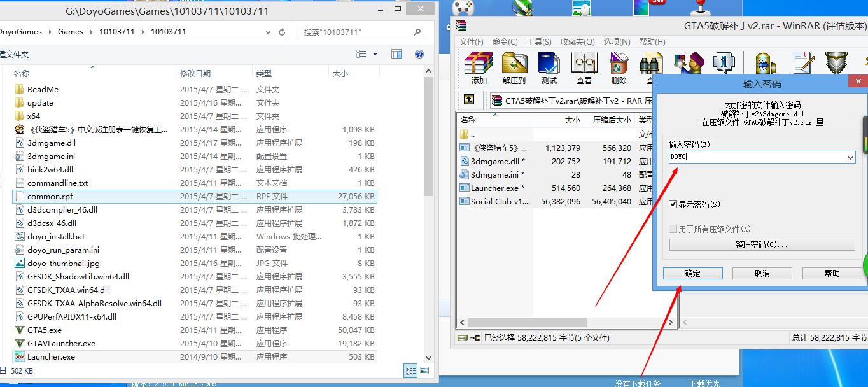
Task: Go up one folder in WinRAR
Action: click(469, 100)
